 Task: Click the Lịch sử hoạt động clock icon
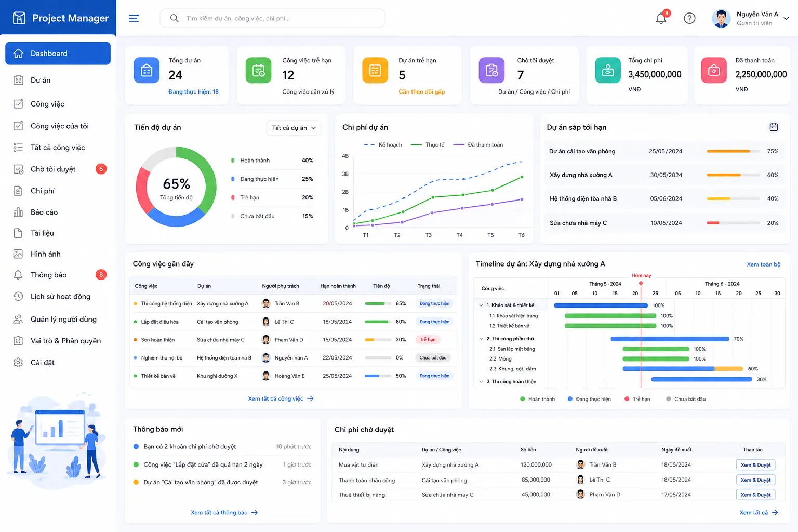point(18,296)
